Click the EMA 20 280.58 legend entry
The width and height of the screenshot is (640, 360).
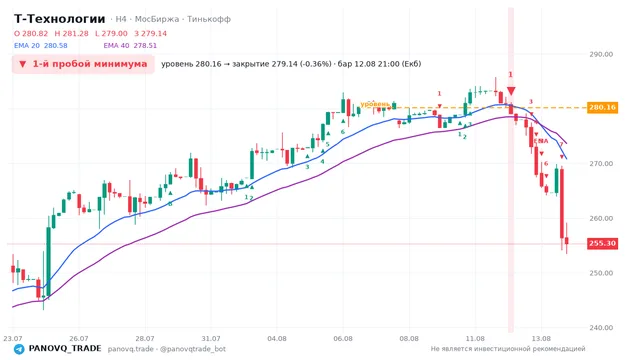pyautogui.click(x=41, y=46)
